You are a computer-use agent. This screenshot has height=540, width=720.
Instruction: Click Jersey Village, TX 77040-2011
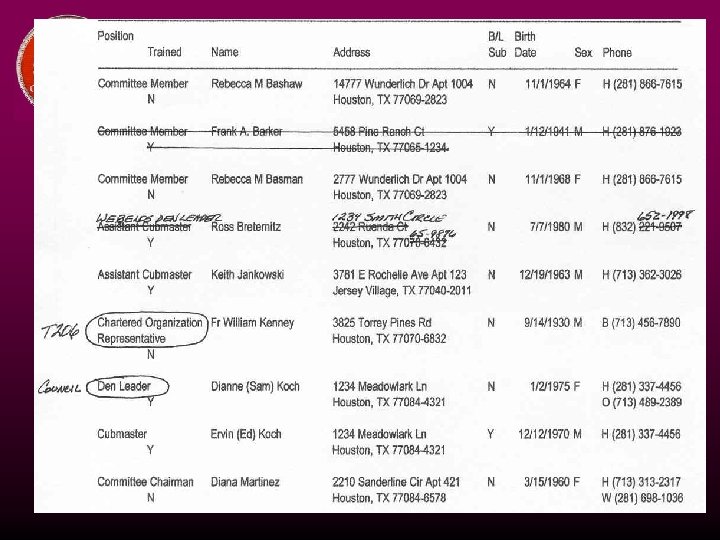point(402,291)
